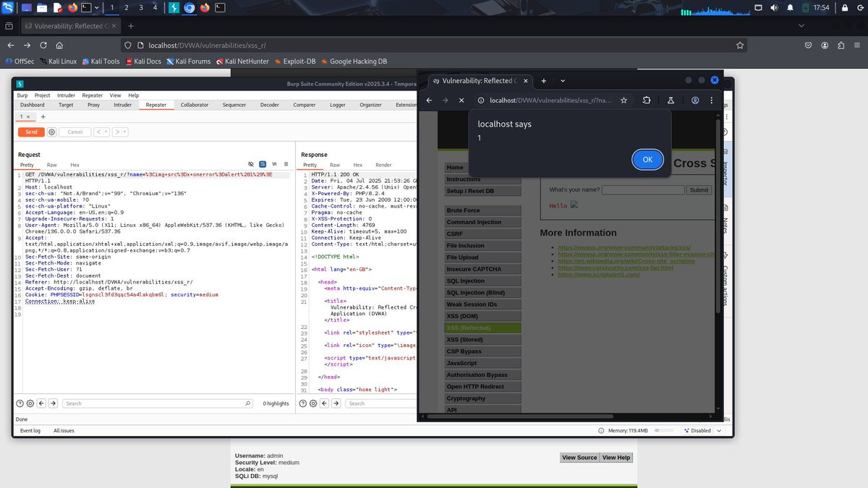Open Chromium tab search dropdown arrow
Viewport: 868px width, 488px height.
(563, 81)
